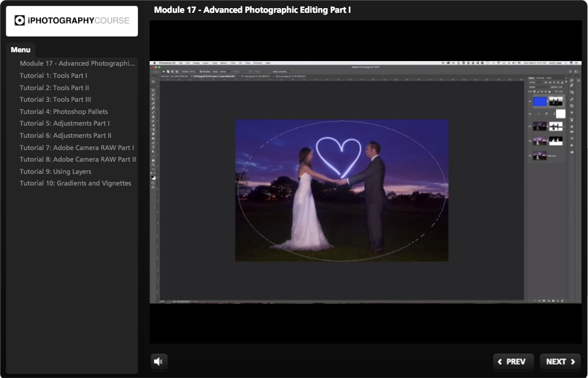The width and height of the screenshot is (588, 378).
Task: Select the Lasso tool
Action: (153, 90)
